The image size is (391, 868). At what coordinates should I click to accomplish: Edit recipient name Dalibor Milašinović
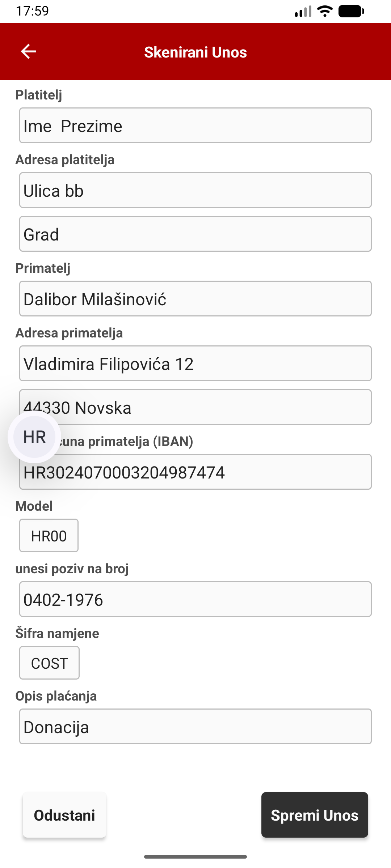195,299
